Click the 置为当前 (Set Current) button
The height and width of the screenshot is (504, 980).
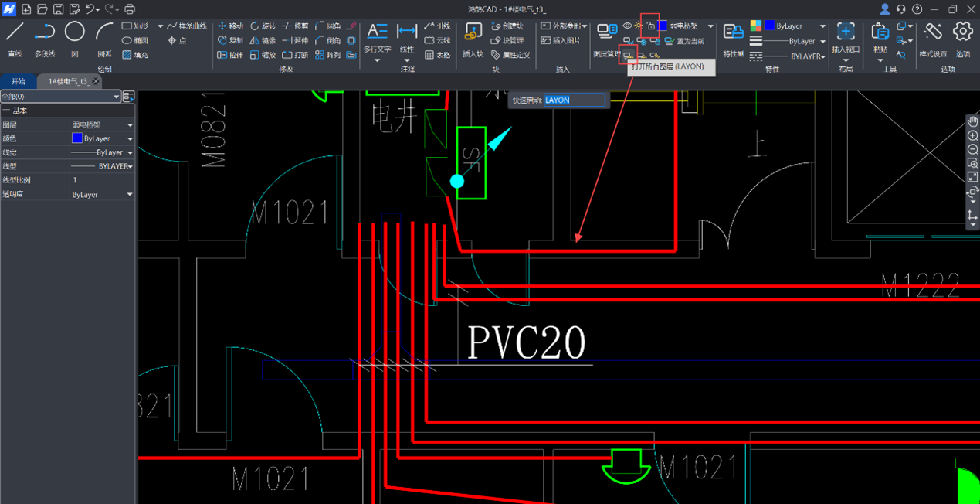point(684,41)
